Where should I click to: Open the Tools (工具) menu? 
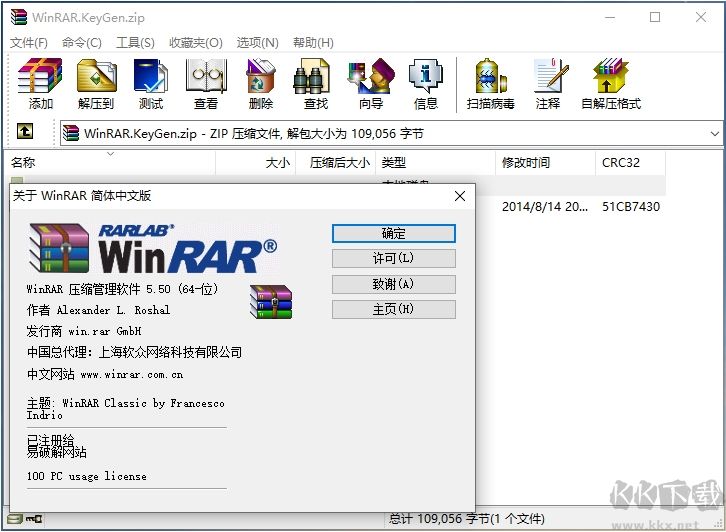135,43
